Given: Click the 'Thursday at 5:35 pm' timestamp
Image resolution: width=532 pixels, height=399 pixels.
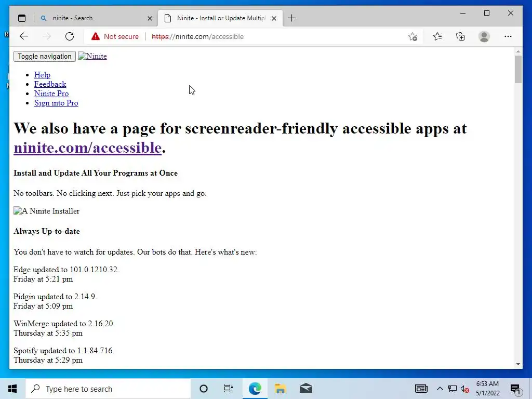Looking at the screenshot, I should tap(48, 333).
